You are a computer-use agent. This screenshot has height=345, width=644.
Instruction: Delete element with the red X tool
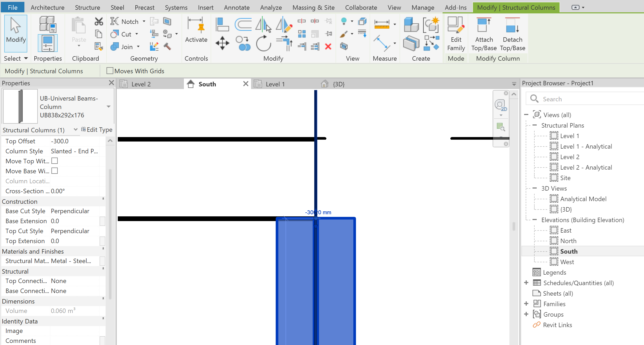coord(328,46)
